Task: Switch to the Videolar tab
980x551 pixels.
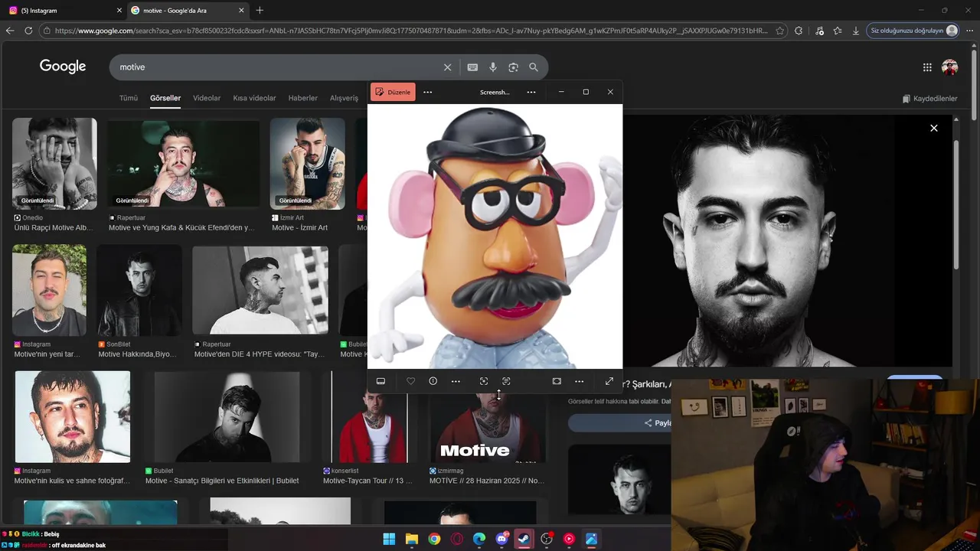Action: pyautogui.click(x=207, y=98)
